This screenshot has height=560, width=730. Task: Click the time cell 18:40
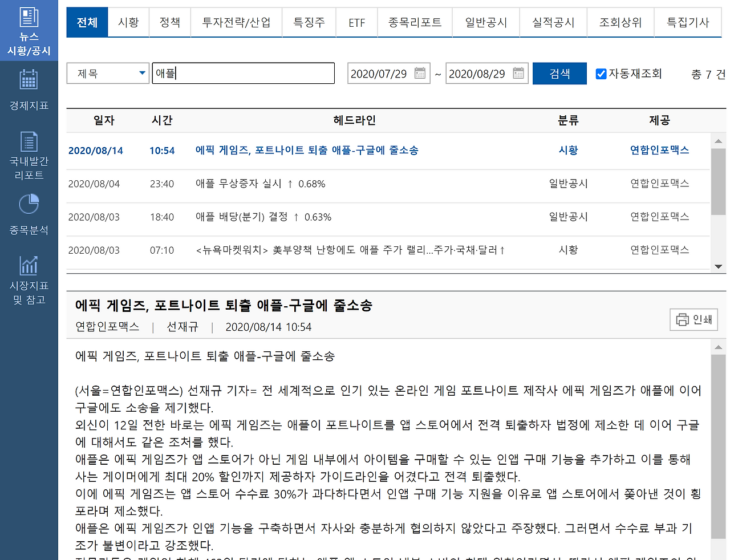point(162,217)
